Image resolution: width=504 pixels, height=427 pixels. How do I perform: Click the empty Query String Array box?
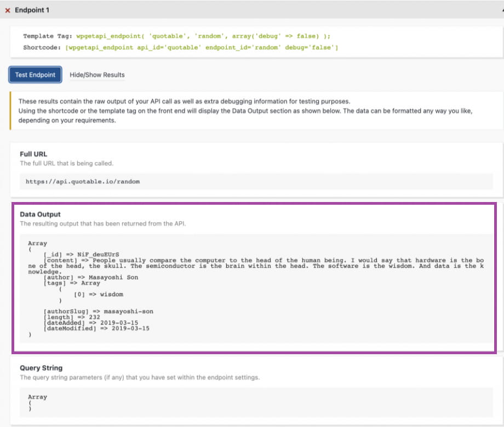(x=256, y=402)
